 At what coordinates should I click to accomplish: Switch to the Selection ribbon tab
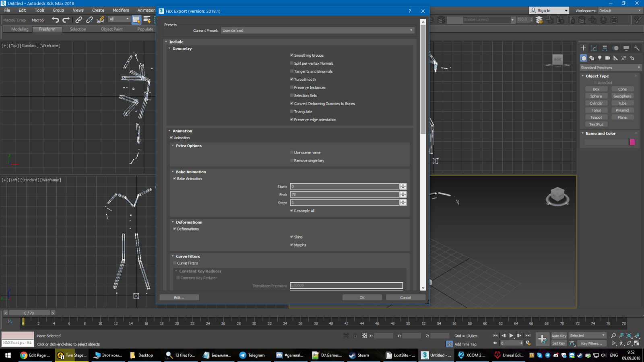tap(78, 29)
